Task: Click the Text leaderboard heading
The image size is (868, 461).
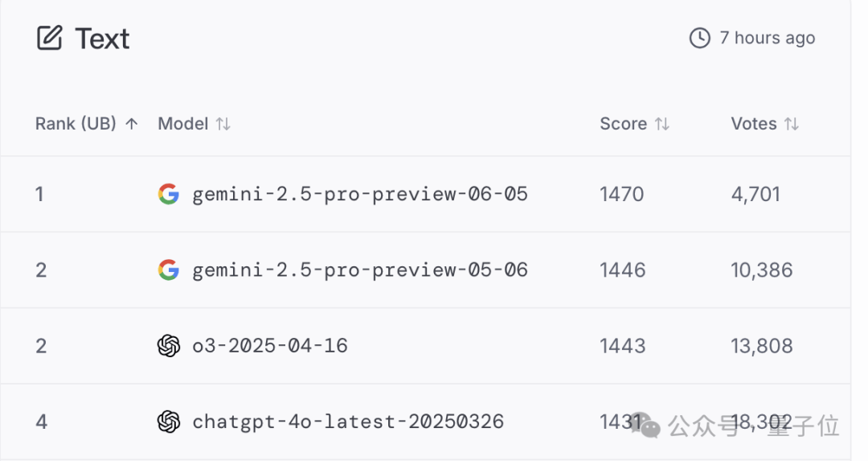Action: click(x=102, y=39)
